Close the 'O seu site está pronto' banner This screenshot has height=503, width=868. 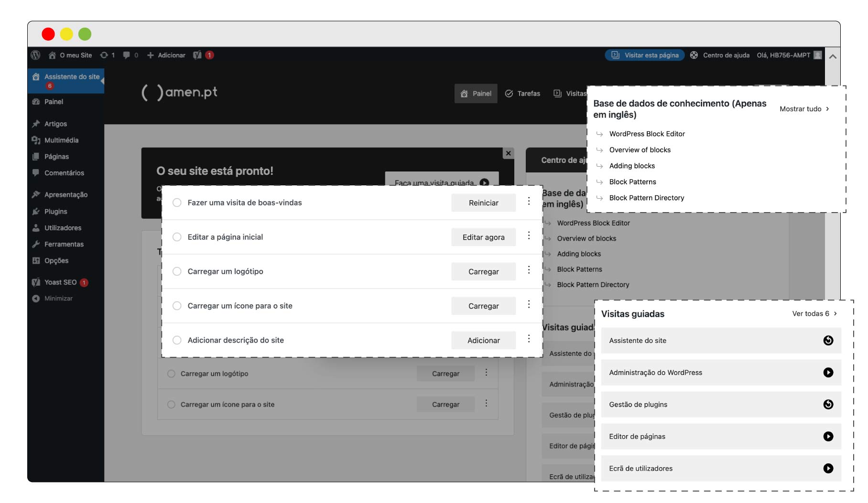tap(509, 153)
